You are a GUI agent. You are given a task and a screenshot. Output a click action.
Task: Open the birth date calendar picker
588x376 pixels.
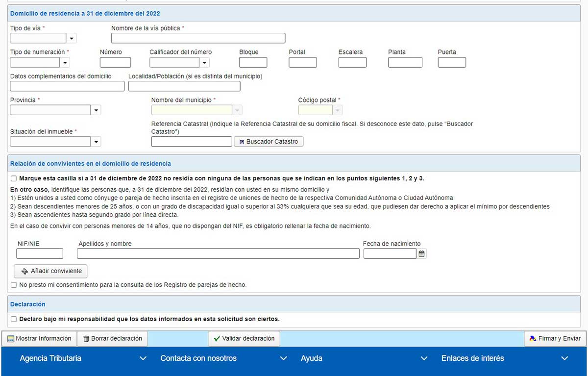point(421,254)
